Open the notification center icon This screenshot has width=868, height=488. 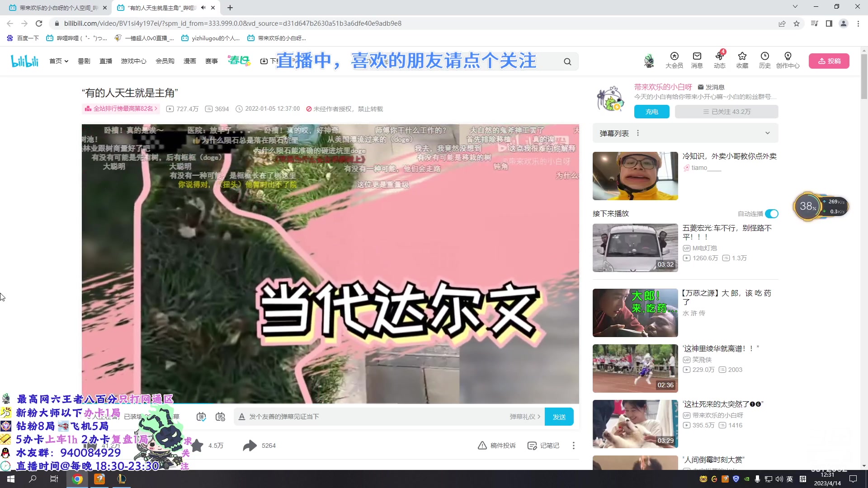point(853,479)
